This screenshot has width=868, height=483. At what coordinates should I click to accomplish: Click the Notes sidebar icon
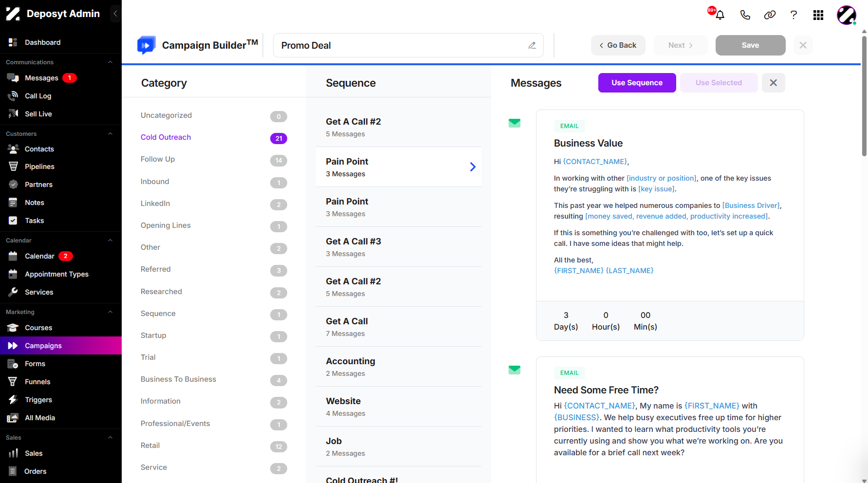coord(13,203)
